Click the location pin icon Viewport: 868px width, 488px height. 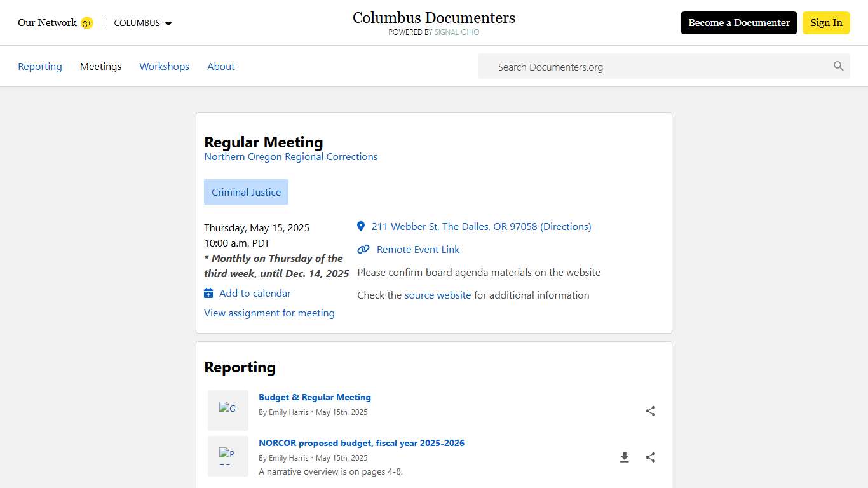click(361, 226)
